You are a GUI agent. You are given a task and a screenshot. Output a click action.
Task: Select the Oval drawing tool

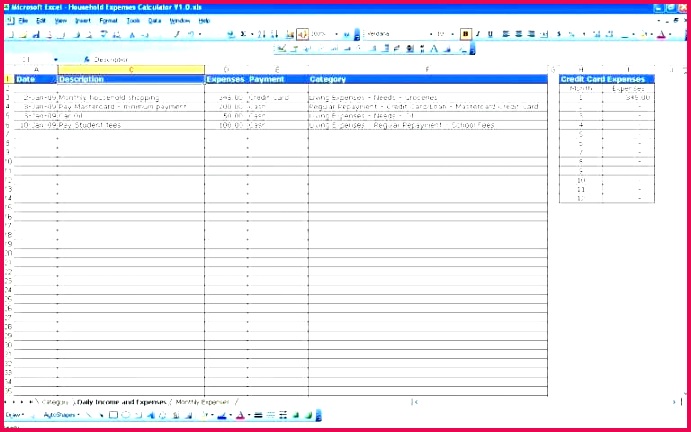coord(126,415)
